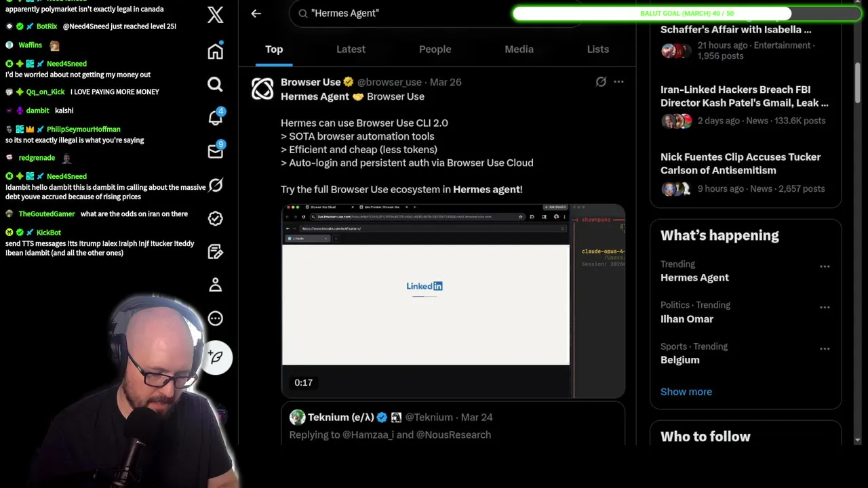Image resolution: width=868 pixels, height=488 pixels.
Task: Click "What's happening" heading
Action: pos(719,236)
